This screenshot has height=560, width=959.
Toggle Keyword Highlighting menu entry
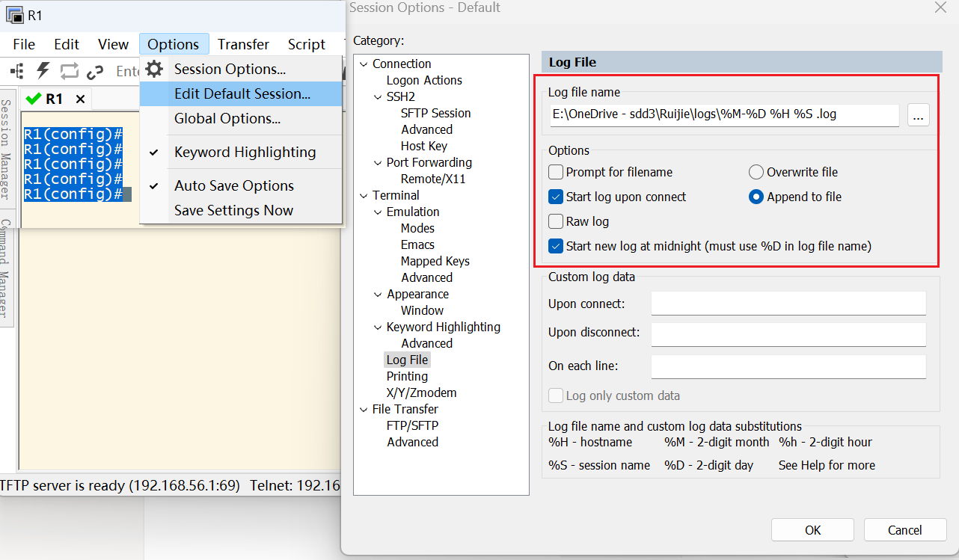click(241, 152)
